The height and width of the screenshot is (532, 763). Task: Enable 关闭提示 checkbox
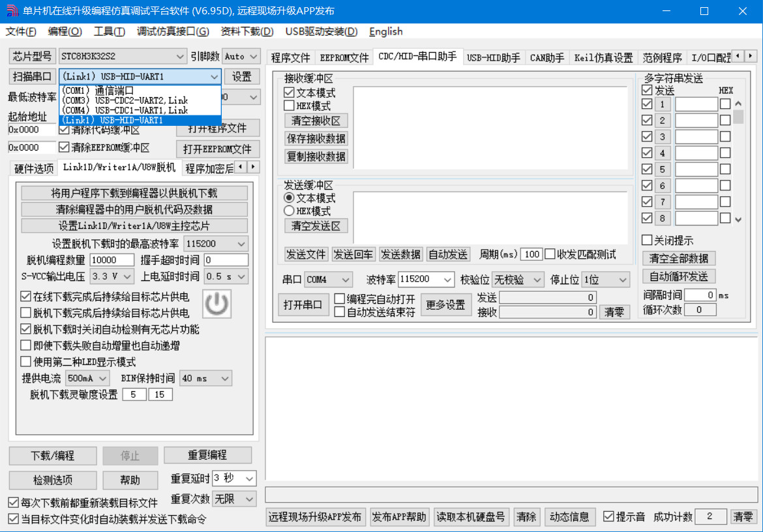click(x=647, y=240)
